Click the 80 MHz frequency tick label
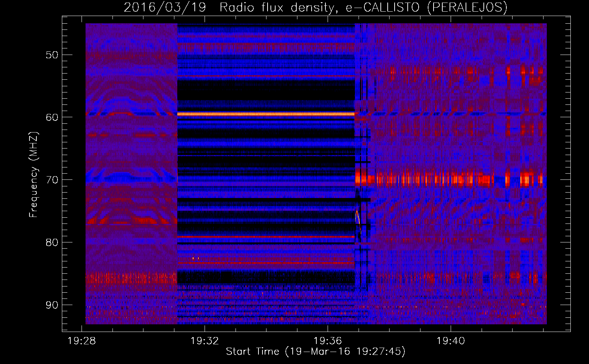 tap(52, 242)
